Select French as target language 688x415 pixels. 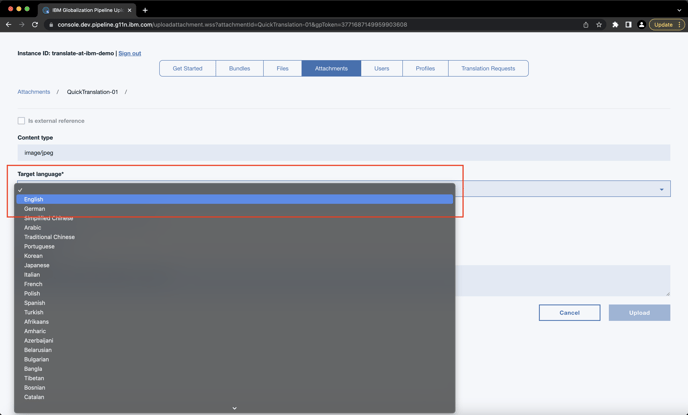(x=235, y=284)
